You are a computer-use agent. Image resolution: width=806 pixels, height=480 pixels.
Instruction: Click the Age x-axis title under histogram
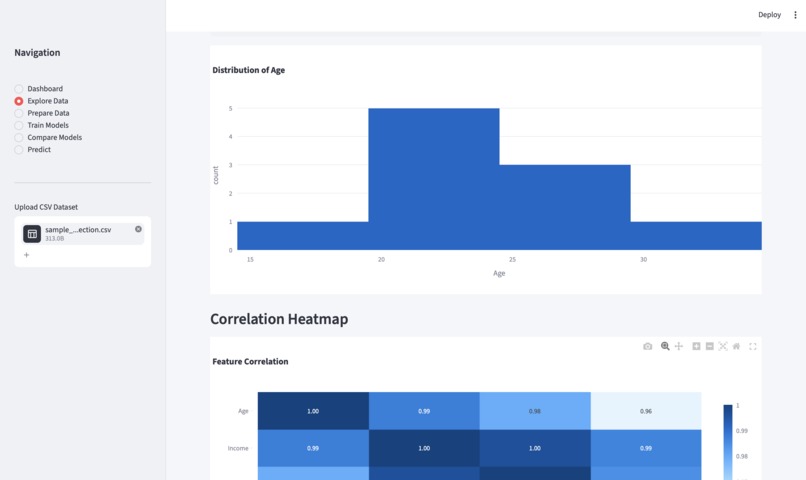[499, 273]
